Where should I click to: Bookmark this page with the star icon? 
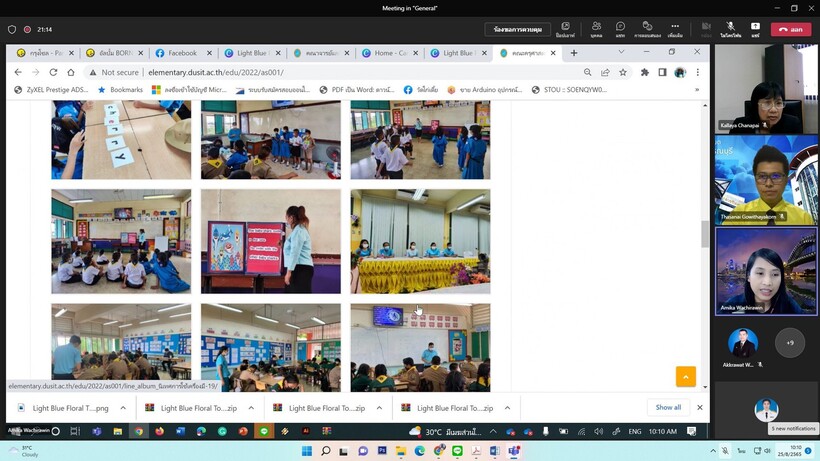(623, 72)
